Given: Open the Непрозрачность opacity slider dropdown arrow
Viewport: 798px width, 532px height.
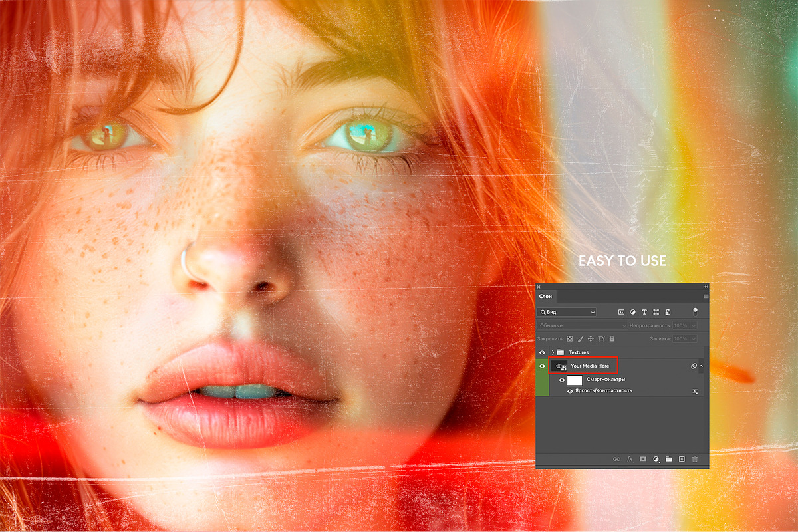Looking at the screenshot, I should pos(694,326).
